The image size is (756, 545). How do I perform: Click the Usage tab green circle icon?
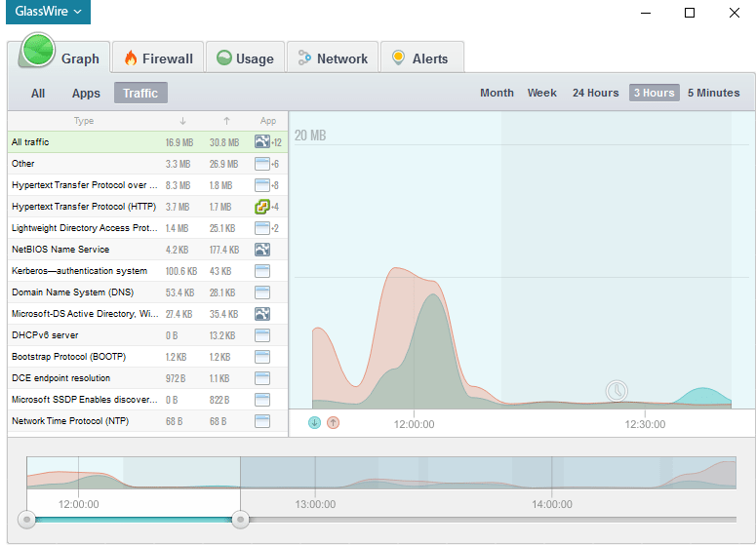(x=224, y=58)
